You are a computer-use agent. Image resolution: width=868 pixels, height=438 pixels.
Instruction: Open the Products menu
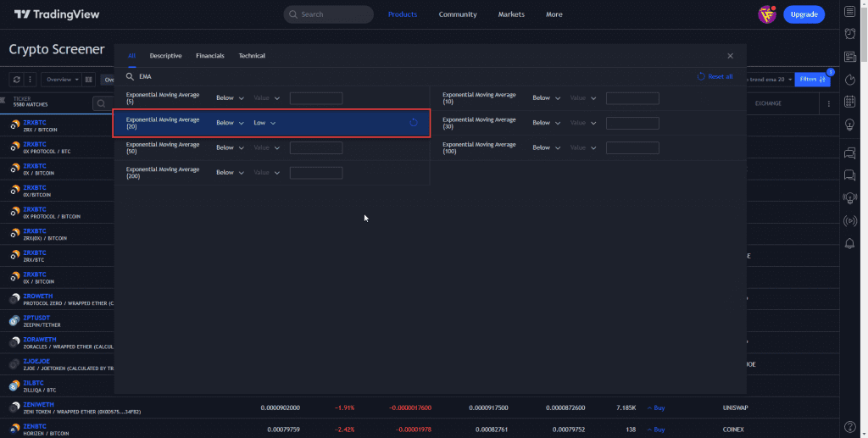coord(403,14)
